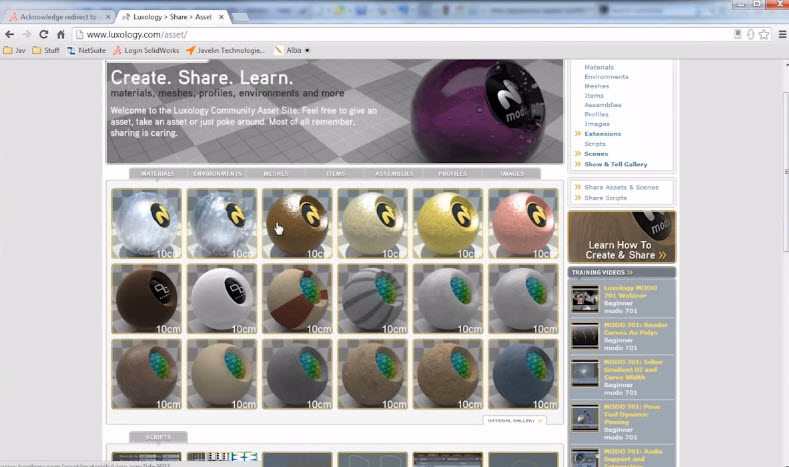
Task: Open the Items sidebar link
Action: (x=594, y=96)
